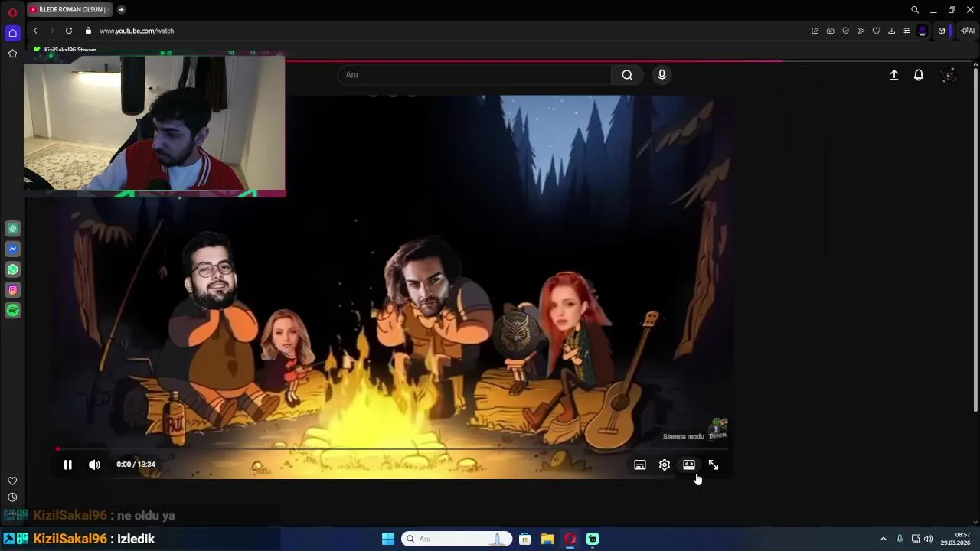Click the address bar edit/note icon
Screen dimensions: 980x551
click(815, 31)
